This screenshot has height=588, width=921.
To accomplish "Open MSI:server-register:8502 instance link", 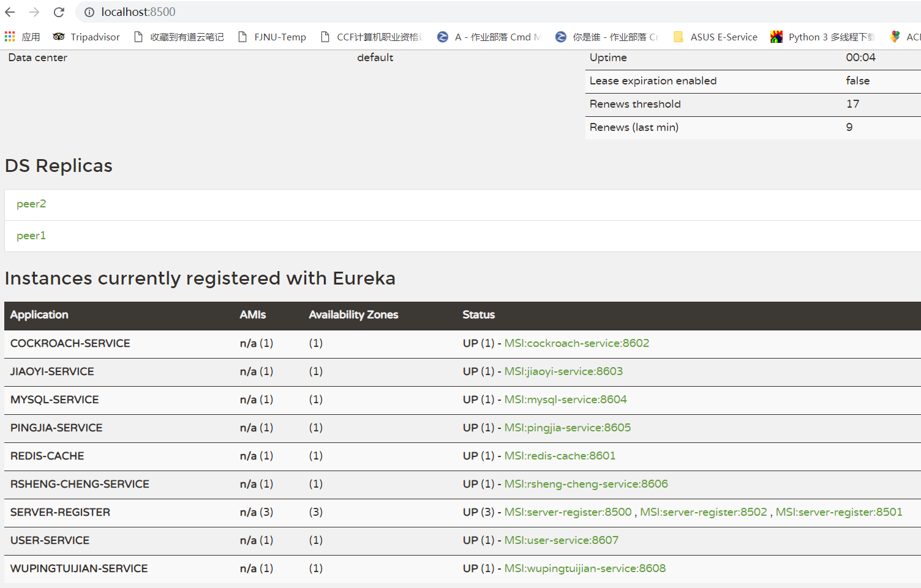I will coord(704,512).
